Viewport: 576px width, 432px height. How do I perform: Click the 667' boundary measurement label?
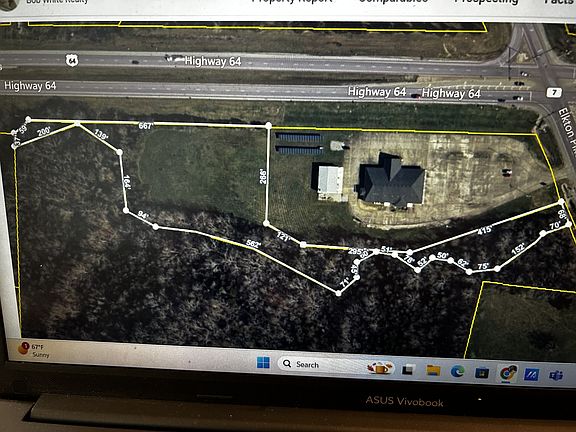coord(145,126)
